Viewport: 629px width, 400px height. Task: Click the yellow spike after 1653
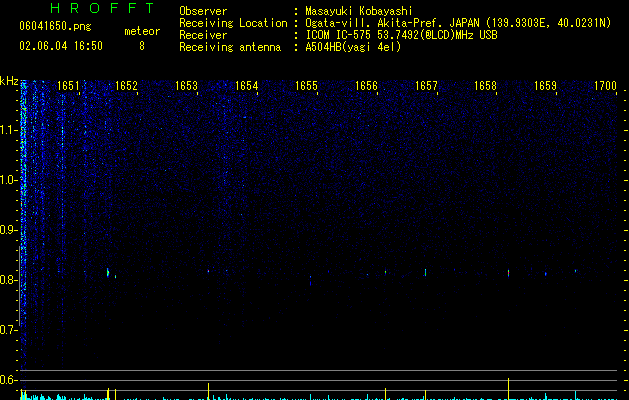(x=208, y=391)
